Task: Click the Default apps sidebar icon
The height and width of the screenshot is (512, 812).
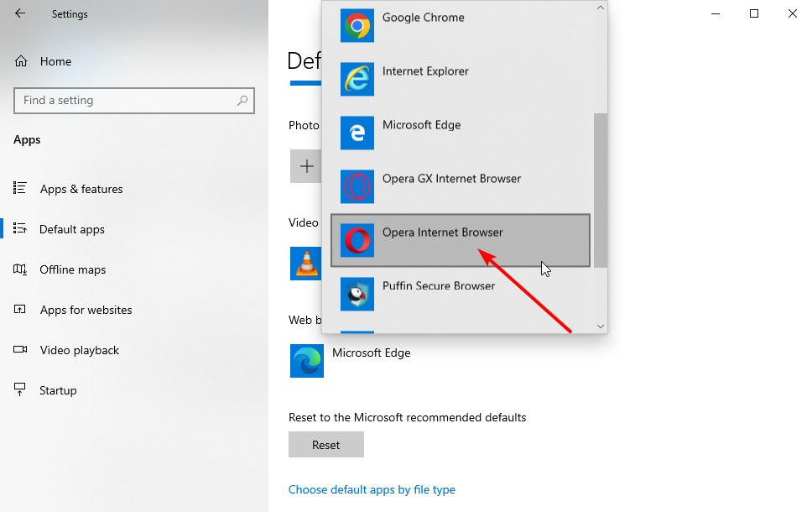Action: pos(19,228)
